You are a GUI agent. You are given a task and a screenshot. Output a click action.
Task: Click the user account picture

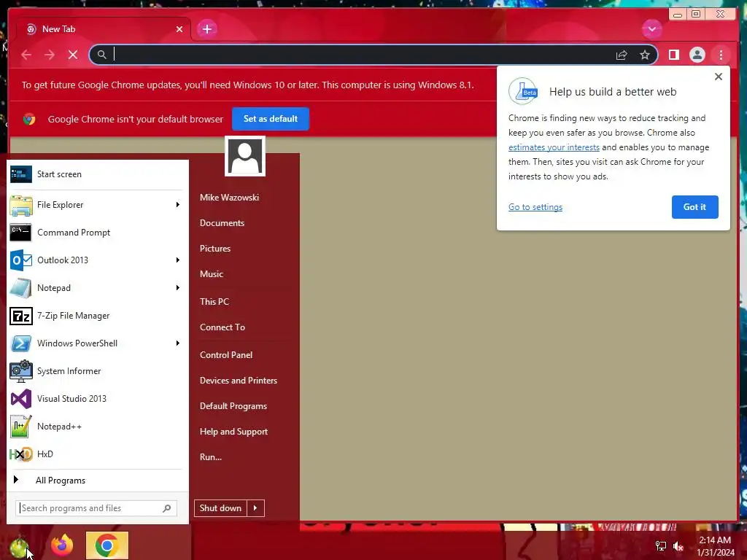245,156
